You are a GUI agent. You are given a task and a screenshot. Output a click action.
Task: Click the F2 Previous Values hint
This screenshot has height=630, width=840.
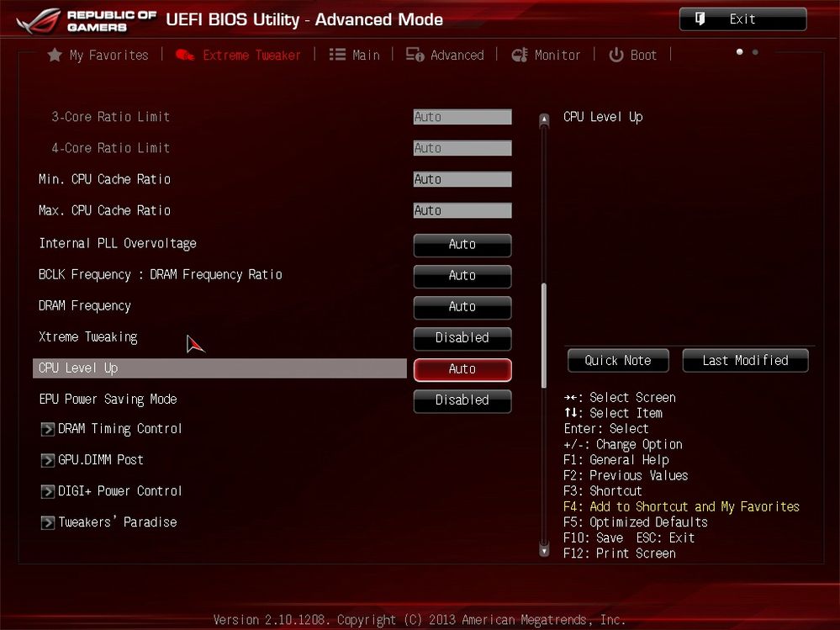click(626, 476)
